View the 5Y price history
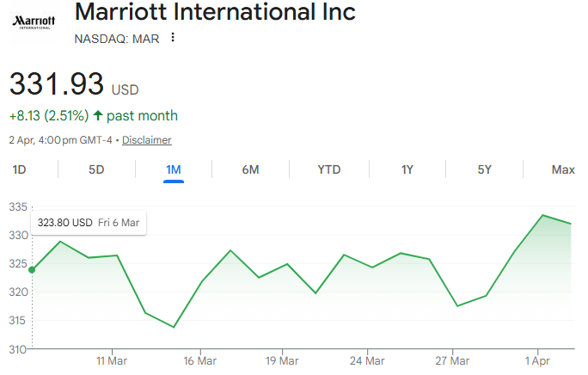 click(485, 169)
